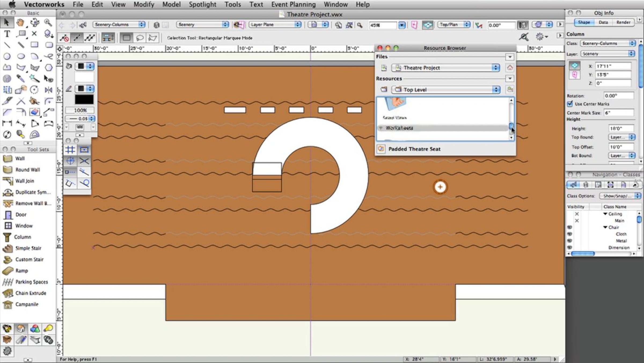
Task: Switch to the Render tab
Action: click(x=623, y=23)
